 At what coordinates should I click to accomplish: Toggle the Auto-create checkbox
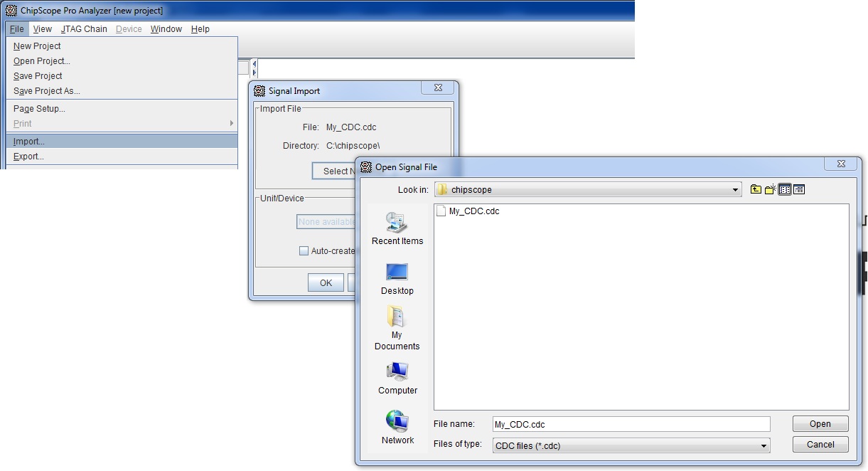point(304,250)
